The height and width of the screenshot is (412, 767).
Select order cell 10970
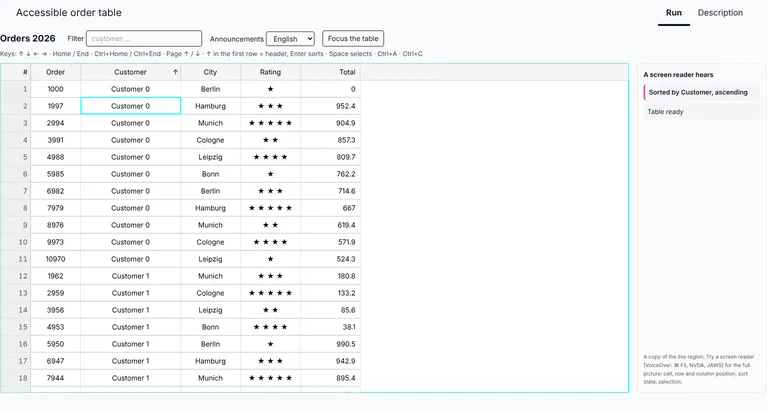[x=55, y=259]
